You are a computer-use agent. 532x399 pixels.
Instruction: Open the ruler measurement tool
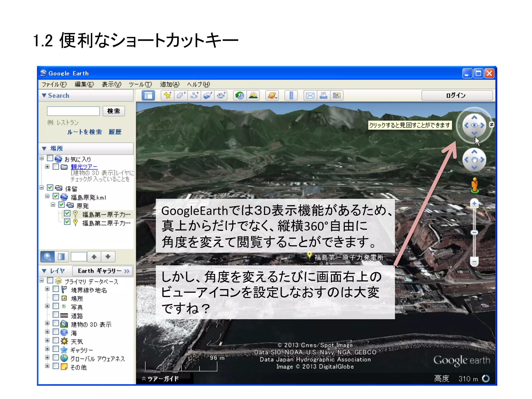click(x=291, y=95)
